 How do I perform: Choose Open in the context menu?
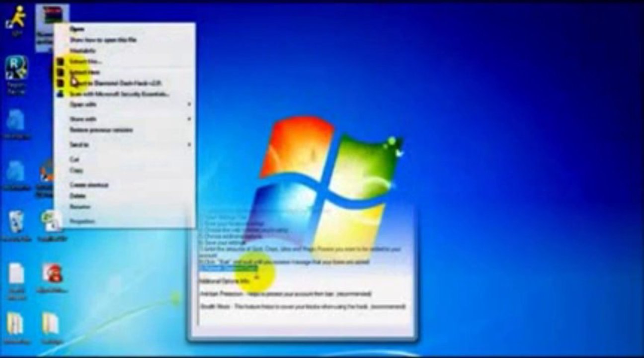(x=77, y=29)
